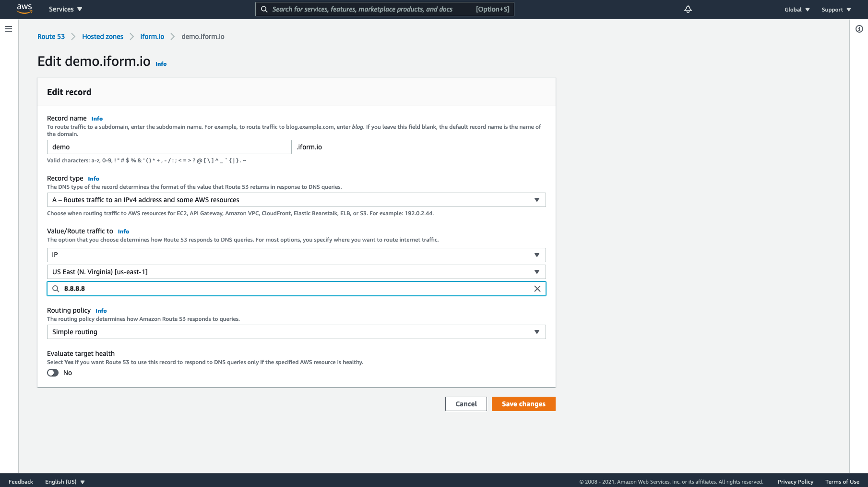This screenshot has height=487, width=868.
Task: Click the 8.8.8.8 IP value field
Action: (297, 289)
